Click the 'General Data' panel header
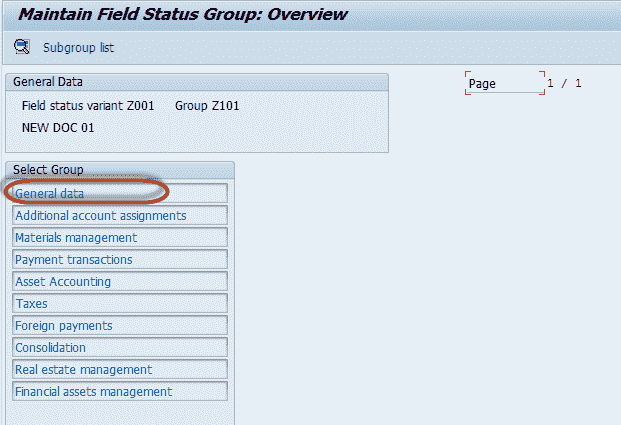The image size is (621, 425). (197, 82)
